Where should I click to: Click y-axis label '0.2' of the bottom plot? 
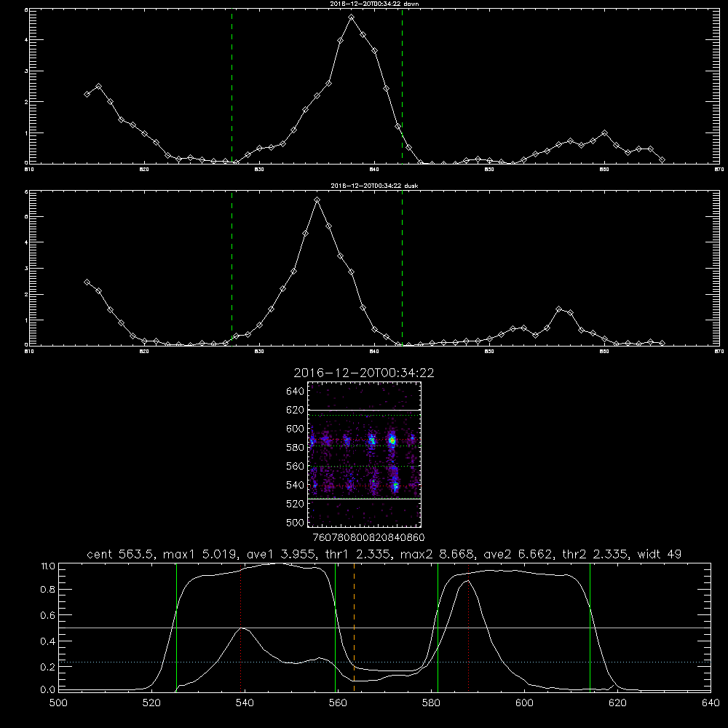pos(48,667)
